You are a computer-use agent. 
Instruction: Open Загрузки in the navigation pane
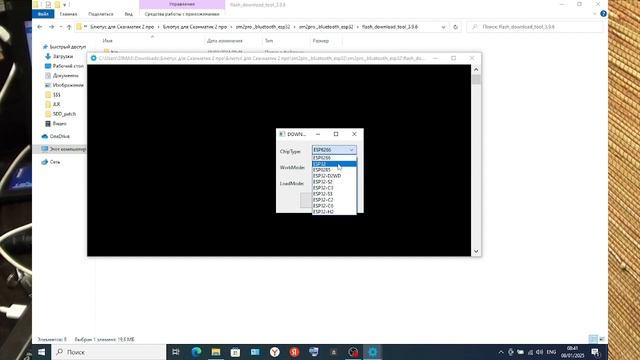click(x=59, y=56)
